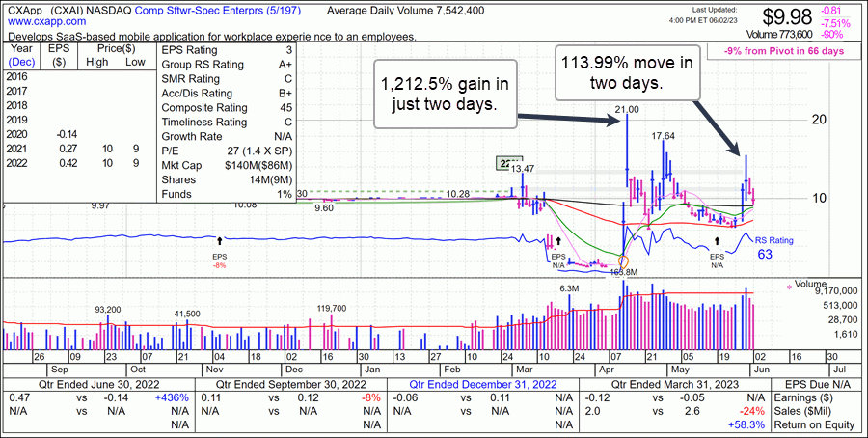Viewport: 868px width, 438px height.
Task: Click the P/E 27 (1.4 X SP) row
Action: 226,151
